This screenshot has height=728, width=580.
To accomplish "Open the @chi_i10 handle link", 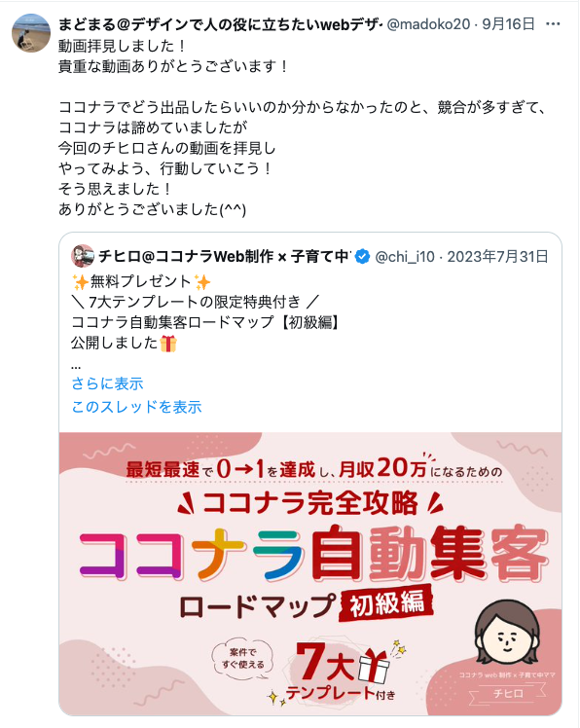I will click(405, 256).
